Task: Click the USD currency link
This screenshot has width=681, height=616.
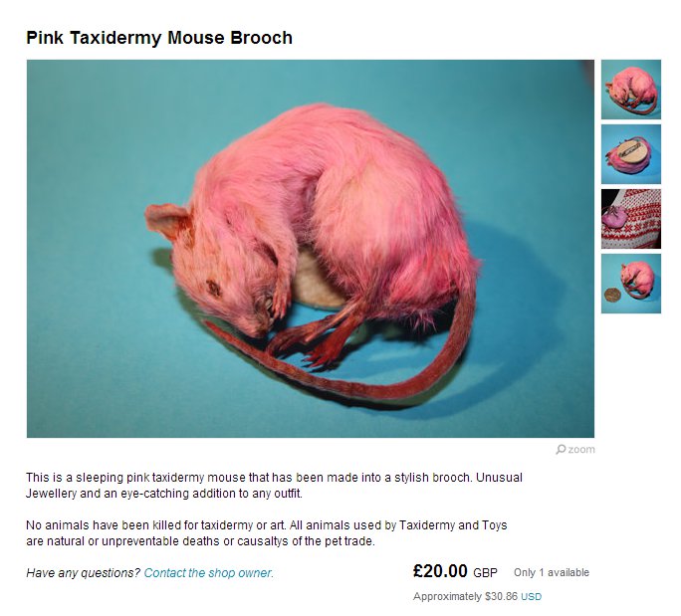Action: 532,597
